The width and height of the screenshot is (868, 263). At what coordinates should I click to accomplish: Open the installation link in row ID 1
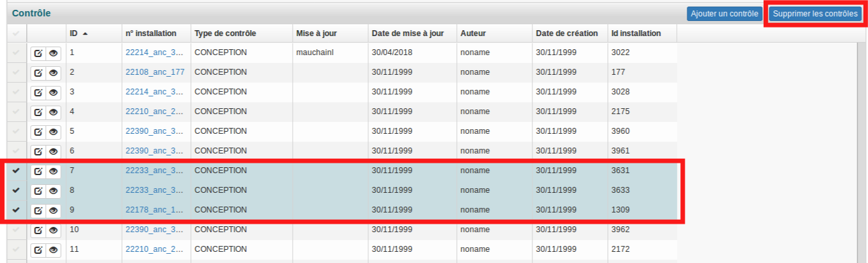pos(154,52)
